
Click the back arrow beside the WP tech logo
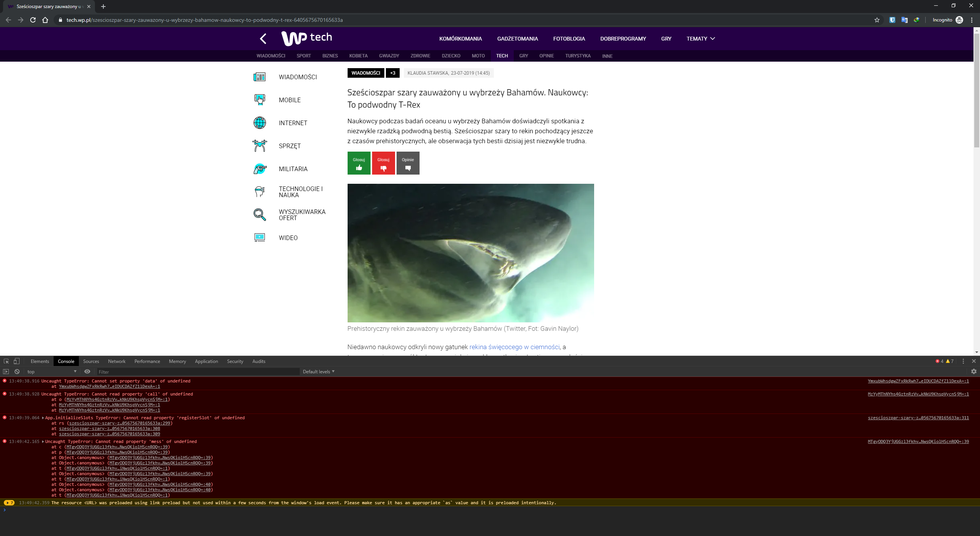click(263, 39)
